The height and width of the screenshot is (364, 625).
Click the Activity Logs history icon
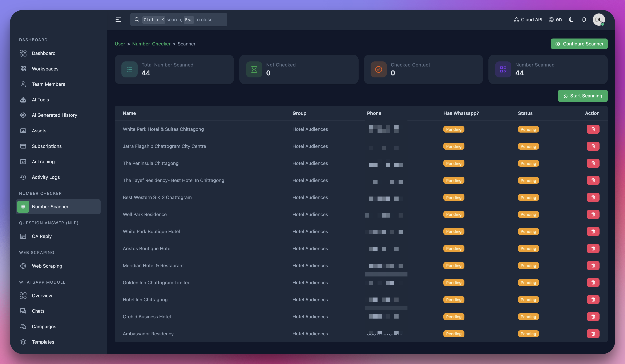pos(23,177)
